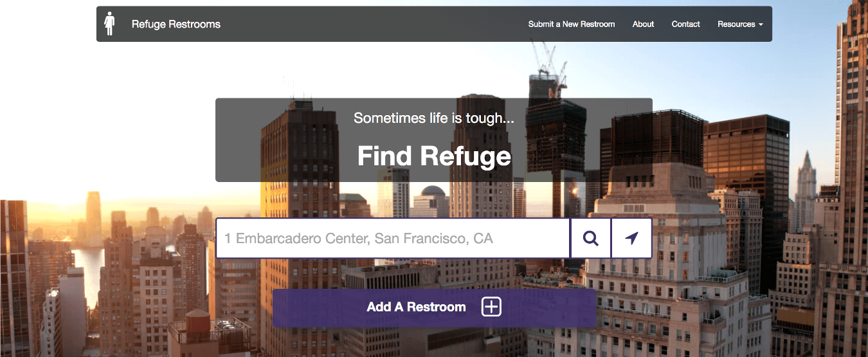Open Submit a New Restroom link
Screen dimensions: 868x357
571,24
